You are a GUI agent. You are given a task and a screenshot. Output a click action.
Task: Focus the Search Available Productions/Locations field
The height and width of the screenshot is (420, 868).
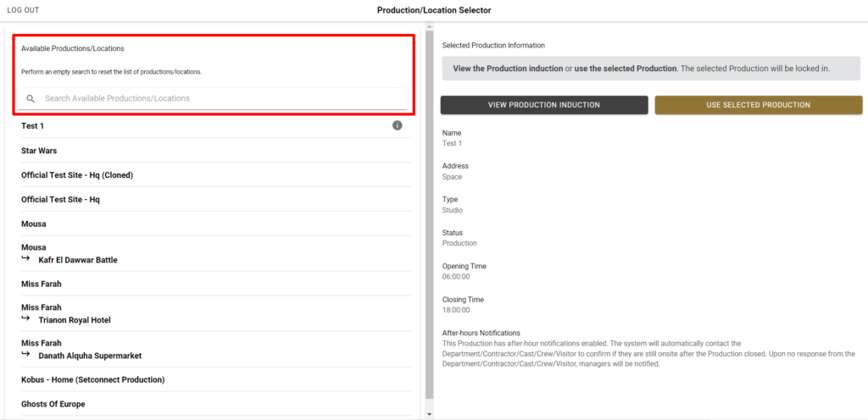(x=213, y=98)
